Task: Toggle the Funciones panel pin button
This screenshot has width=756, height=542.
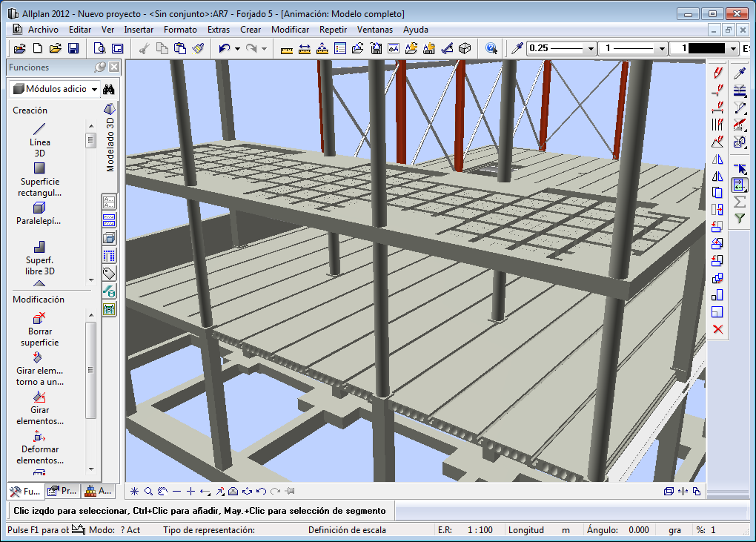Action: (x=100, y=67)
